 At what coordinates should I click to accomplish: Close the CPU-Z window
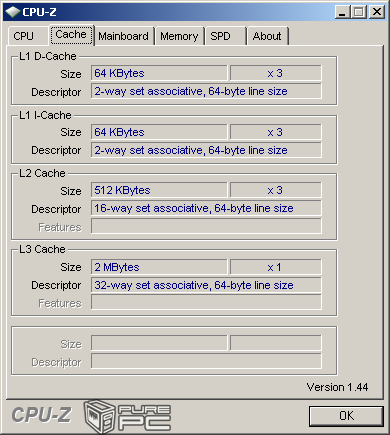377,12
